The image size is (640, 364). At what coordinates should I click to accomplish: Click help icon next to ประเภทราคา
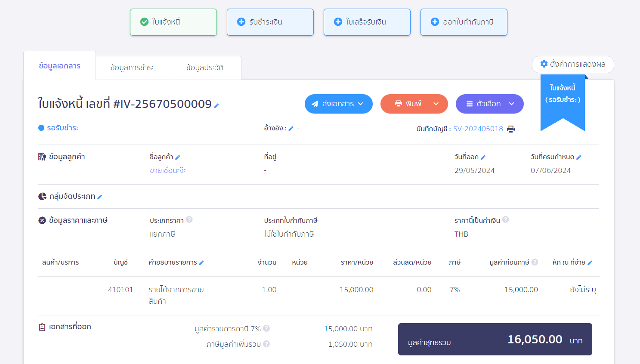[189, 219]
